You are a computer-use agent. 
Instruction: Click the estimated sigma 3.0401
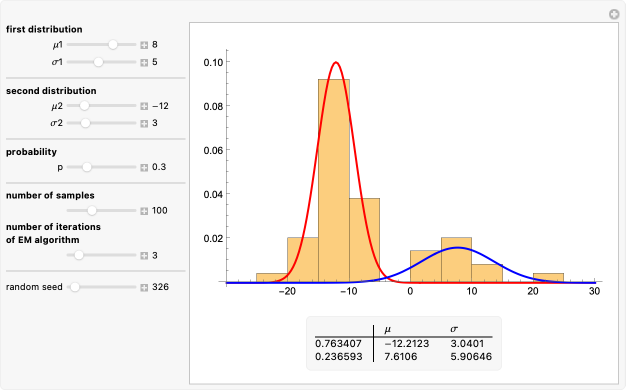pos(467,343)
